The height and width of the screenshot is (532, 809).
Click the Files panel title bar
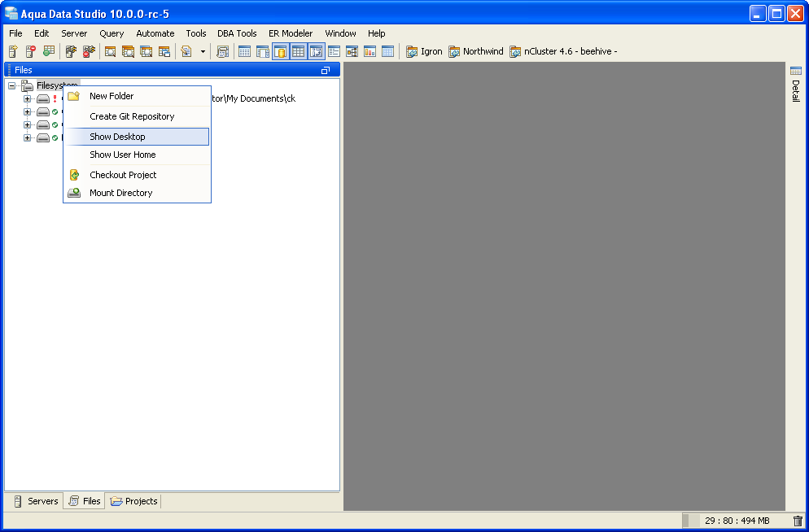tap(172, 70)
